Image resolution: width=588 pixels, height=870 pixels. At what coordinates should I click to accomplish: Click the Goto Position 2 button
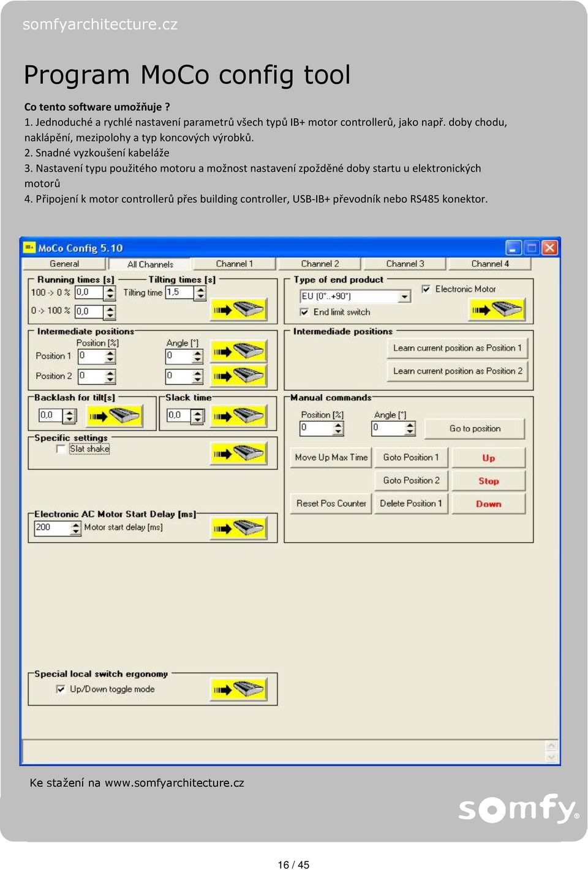pos(411,481)
